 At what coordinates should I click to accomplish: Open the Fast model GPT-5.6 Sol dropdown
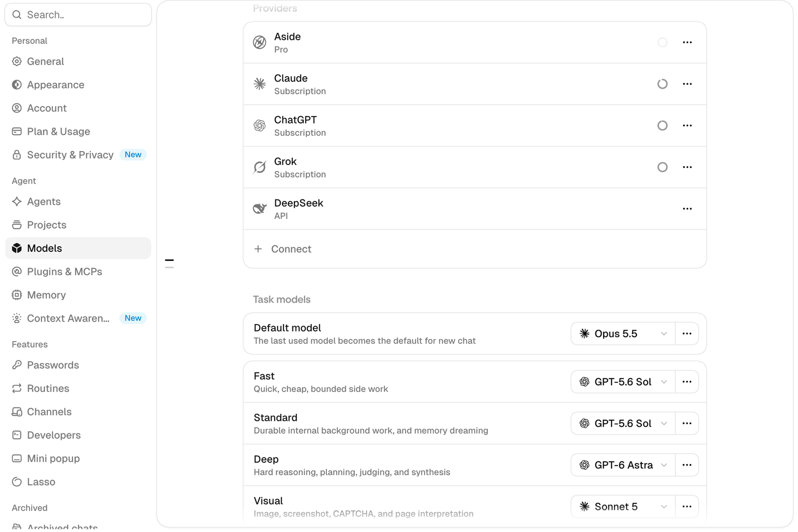coord(623,382)
